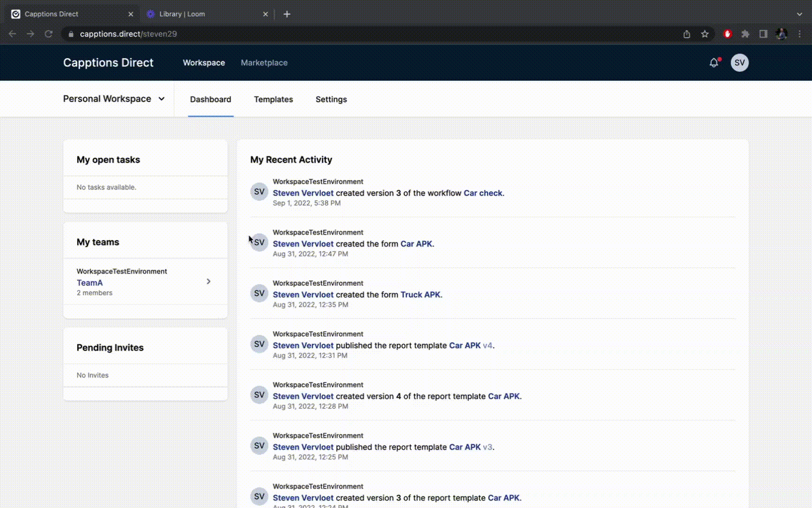Click the 'No Invites' text

click(x=93, y=375)
